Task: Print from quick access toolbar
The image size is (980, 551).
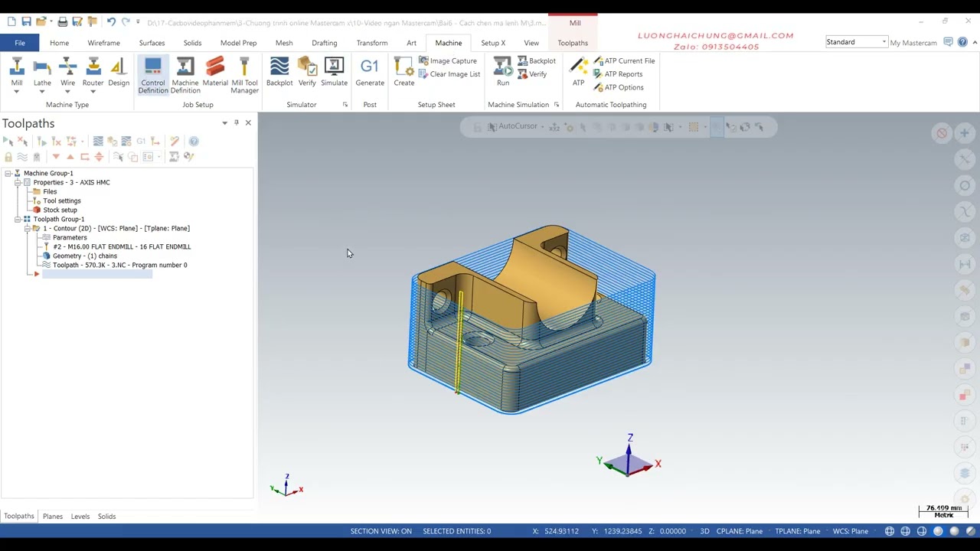Action: click(63, 21)
